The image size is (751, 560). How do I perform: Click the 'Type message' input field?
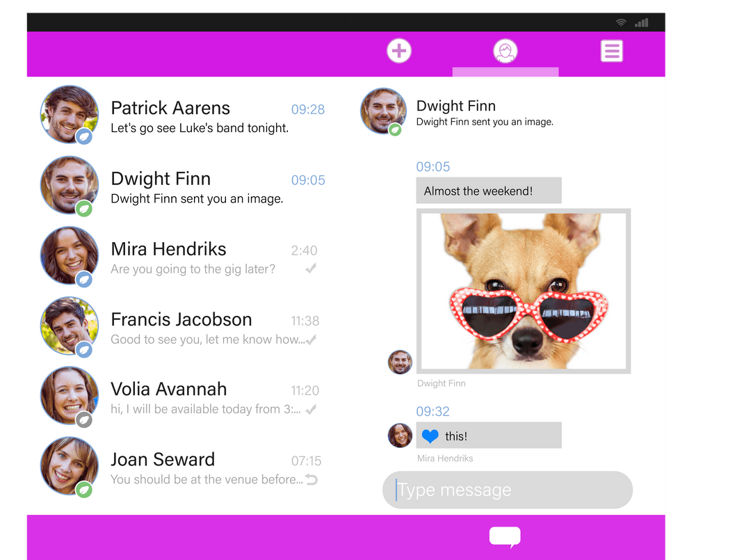(506, 490)
